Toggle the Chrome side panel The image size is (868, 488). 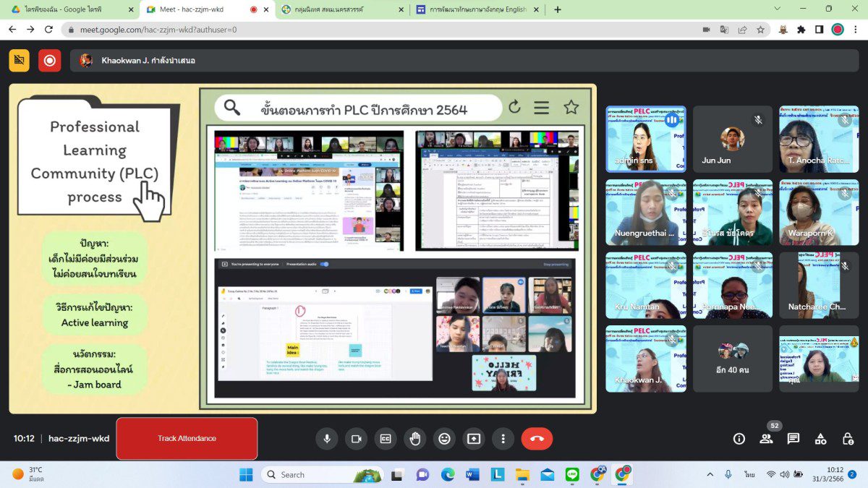tap(819, 30)
